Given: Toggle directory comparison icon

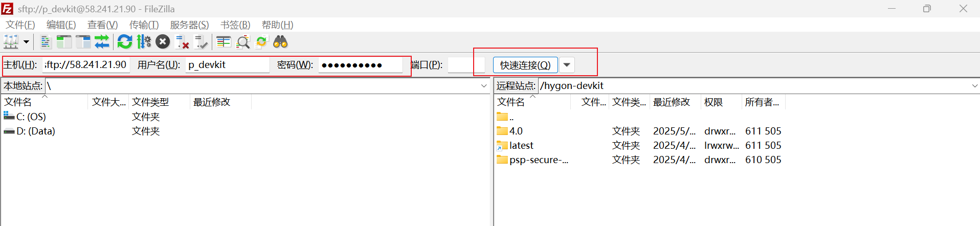Looking at the screenshot, I should click(243, 42).
